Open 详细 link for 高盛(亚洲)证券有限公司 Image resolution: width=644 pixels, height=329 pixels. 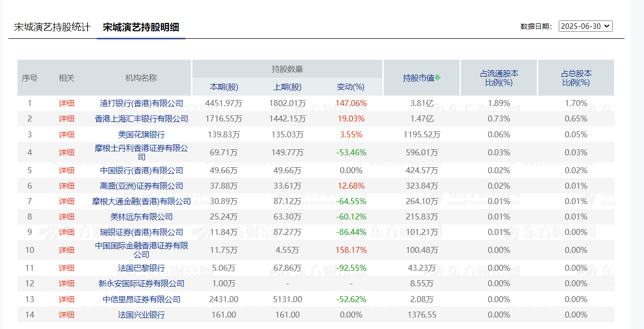[x=66, y=186]
